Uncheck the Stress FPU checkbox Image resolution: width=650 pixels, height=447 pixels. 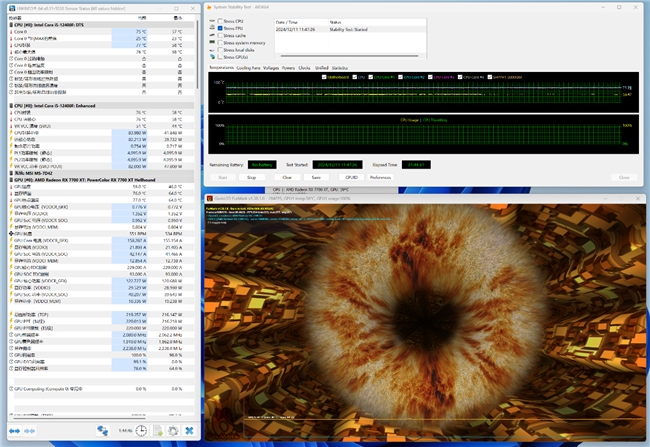click(x=220, y=28)
